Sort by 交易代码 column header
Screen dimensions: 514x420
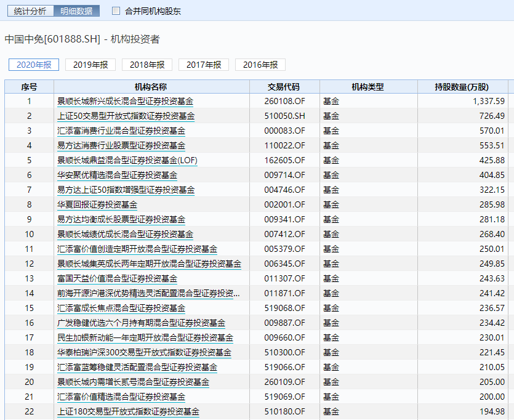(x=283, y=87)
